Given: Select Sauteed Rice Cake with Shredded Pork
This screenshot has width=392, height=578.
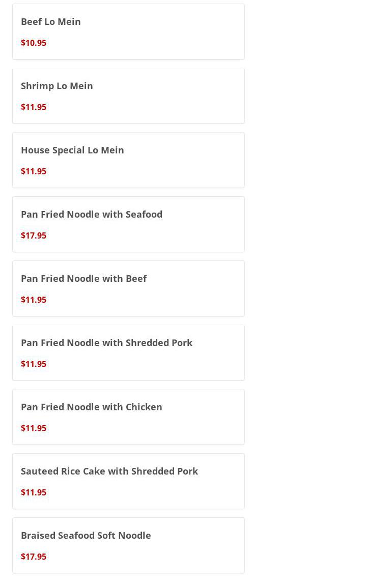Looking at the screenshot, I should 109,471.
